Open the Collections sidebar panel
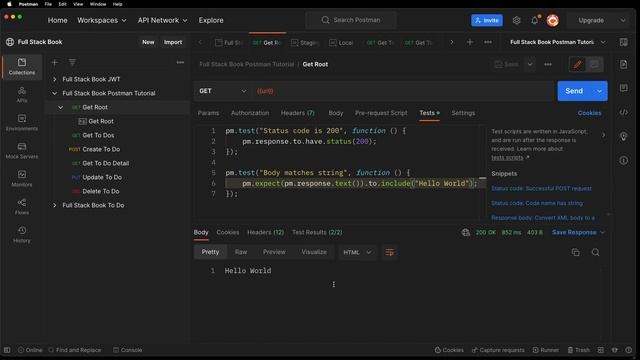This screenshot has width=640, height=360. [22, 67]
